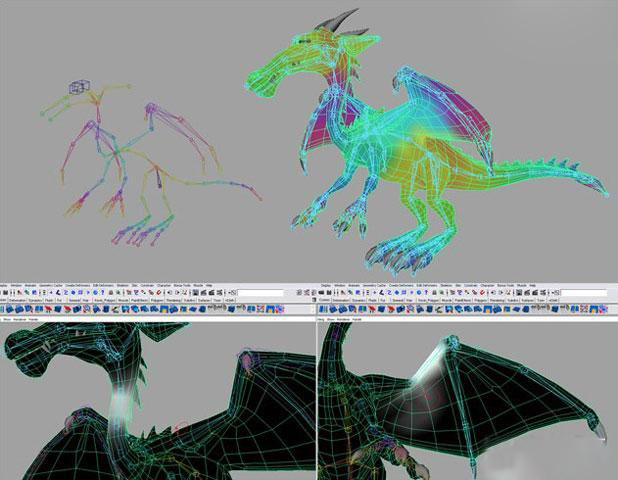Toggle snap to grids in left status line
Viewport: 618px width, 480px height.
(128, 292)
